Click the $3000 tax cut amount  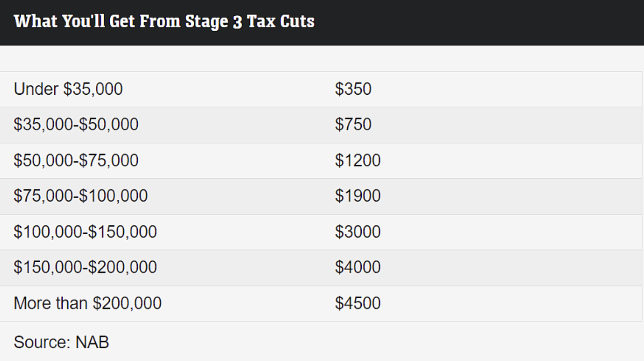(x=358, y=231)
